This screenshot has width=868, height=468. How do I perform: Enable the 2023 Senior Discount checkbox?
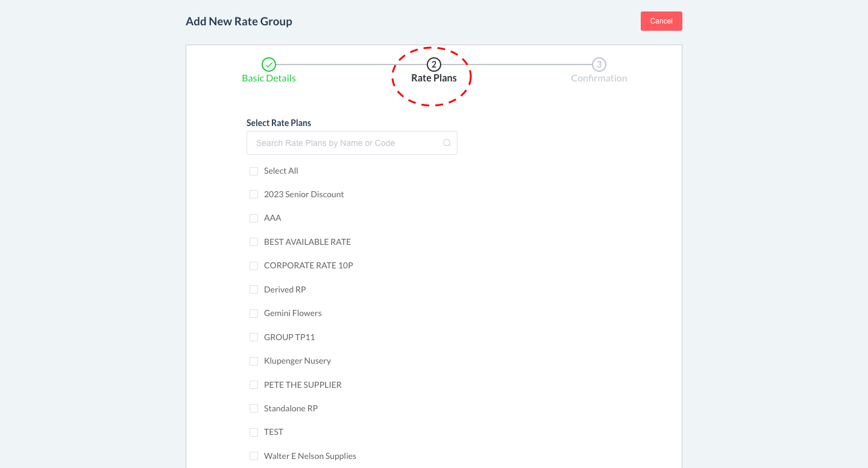click(254, 194)
